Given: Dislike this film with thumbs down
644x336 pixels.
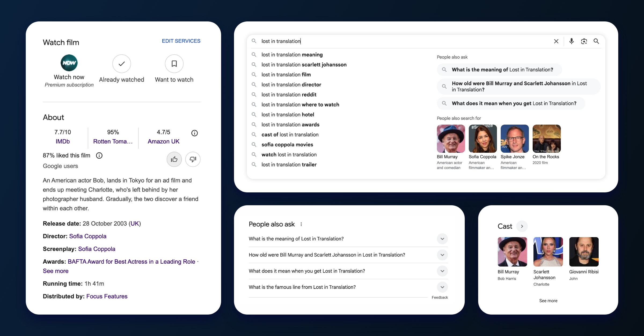Looking at the screenshot, I should [x=193, y=159].
